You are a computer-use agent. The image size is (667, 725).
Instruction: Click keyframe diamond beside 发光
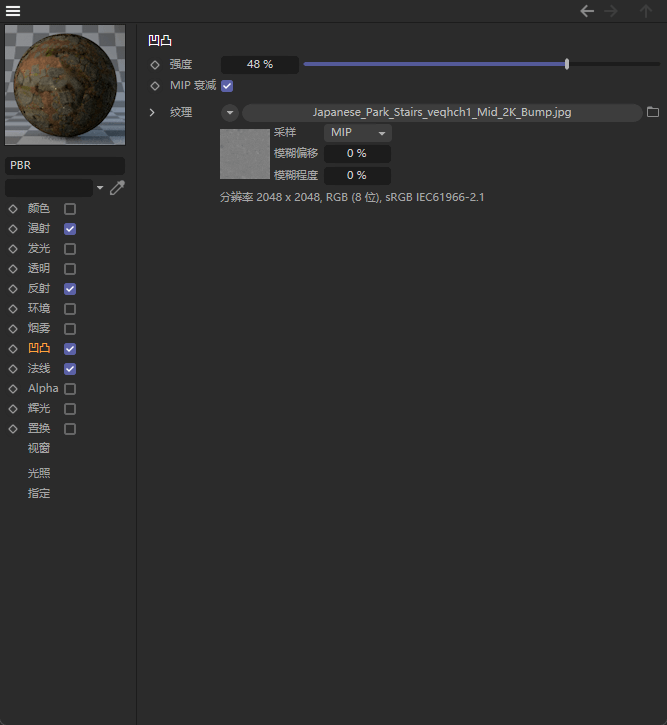click(13, 249)
